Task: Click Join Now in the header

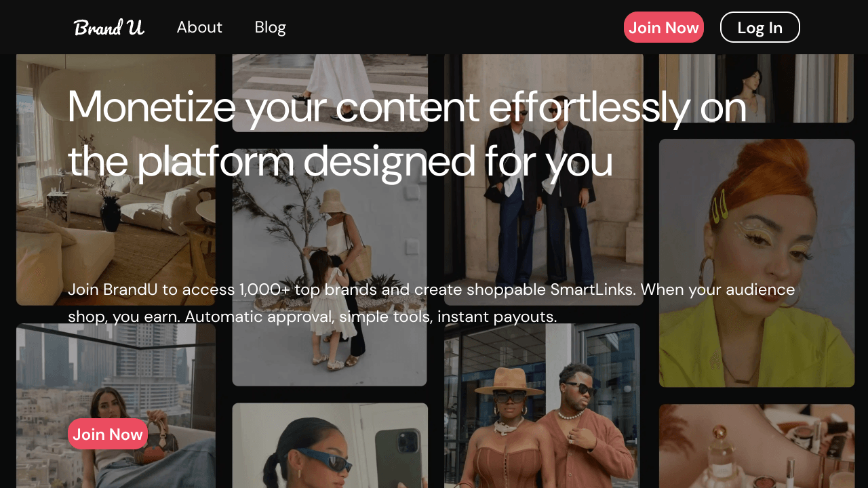Action: [x=663, y=27]
